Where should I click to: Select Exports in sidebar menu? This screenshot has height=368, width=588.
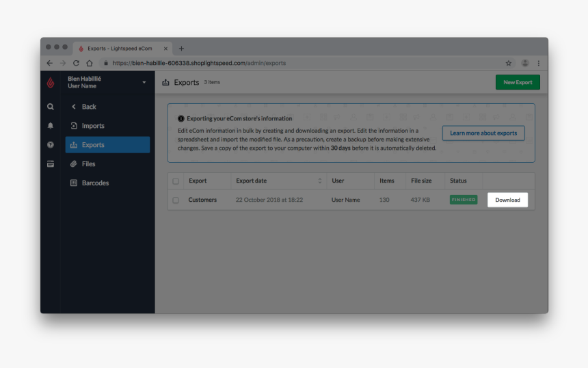point(107,145)
